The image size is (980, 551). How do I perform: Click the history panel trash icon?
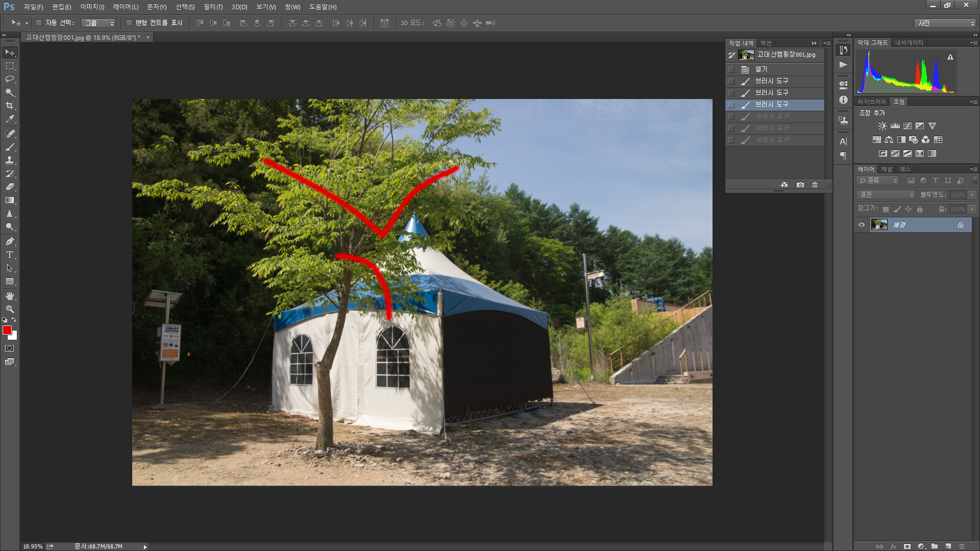coord(815,185)
